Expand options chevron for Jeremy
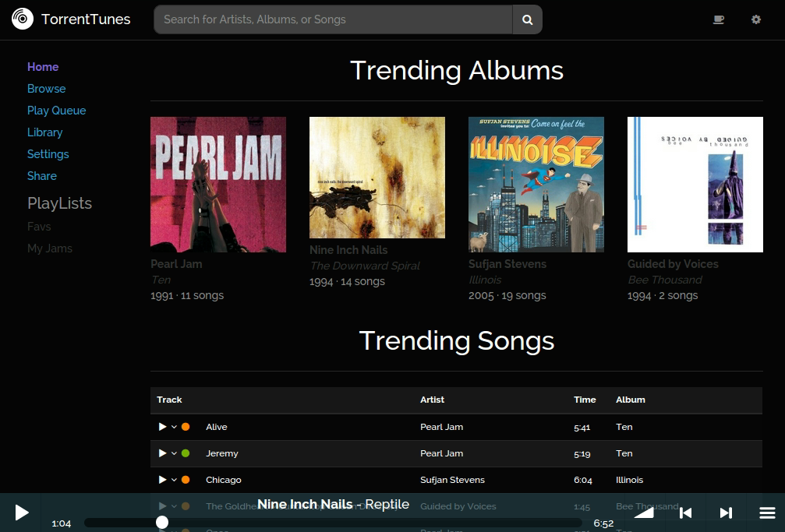Image resolution: width=785 pixels, height=532 pixels. tap(174, 453)
